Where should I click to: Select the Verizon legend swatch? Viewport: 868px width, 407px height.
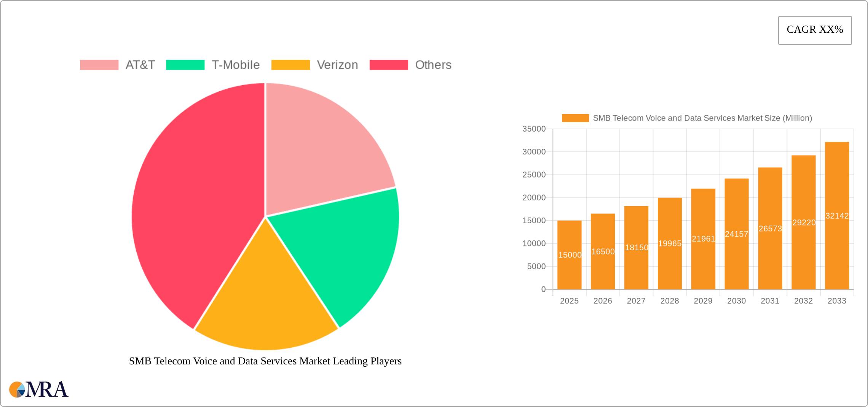tap(291, 65)
